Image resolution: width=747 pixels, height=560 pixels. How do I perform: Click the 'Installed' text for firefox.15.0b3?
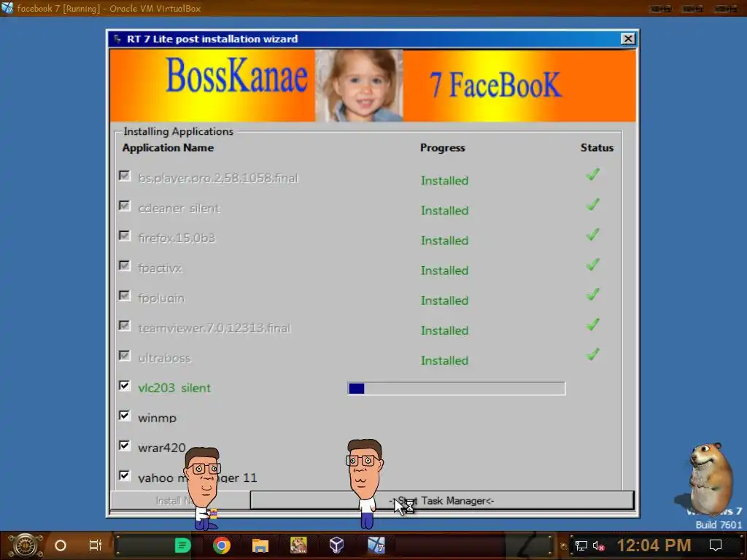coord(444,241)
